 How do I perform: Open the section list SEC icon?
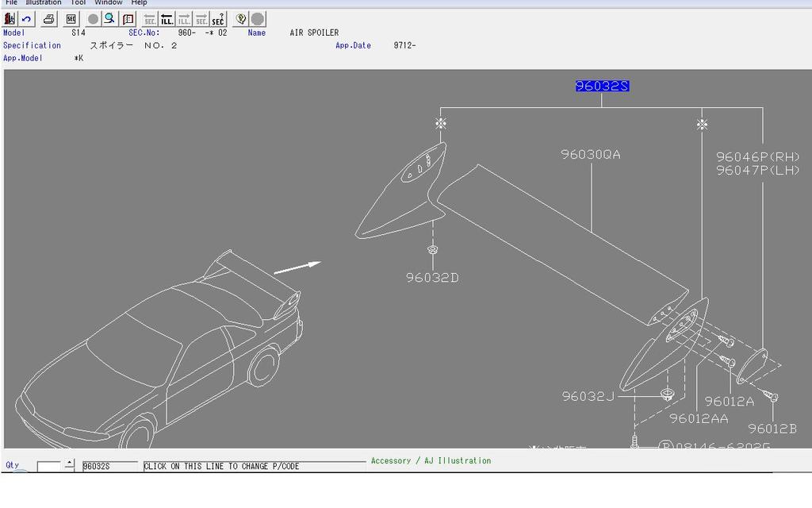tap(71, 19)
